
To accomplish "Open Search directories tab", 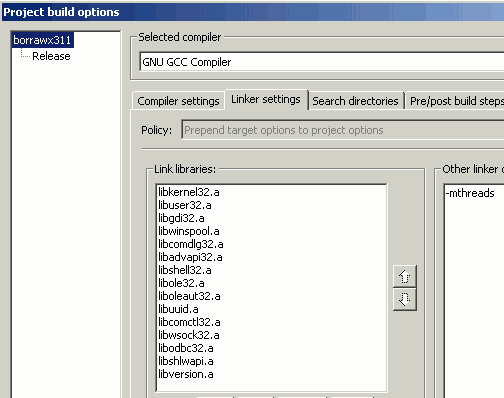I will [355, 101].
